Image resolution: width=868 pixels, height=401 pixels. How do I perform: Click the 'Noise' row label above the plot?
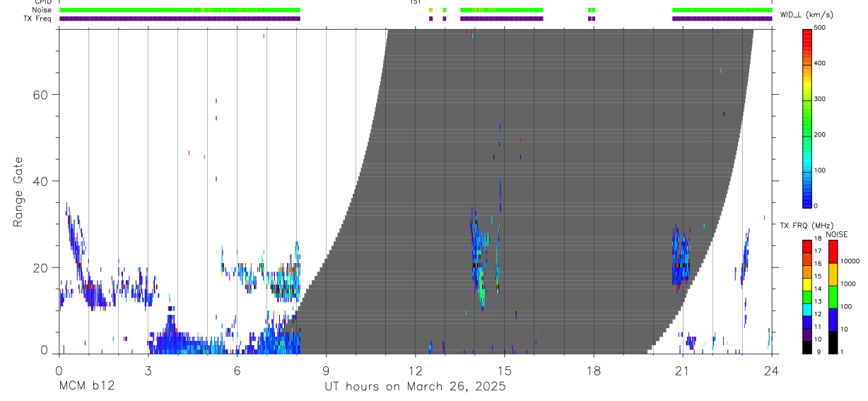click(42, 10)
